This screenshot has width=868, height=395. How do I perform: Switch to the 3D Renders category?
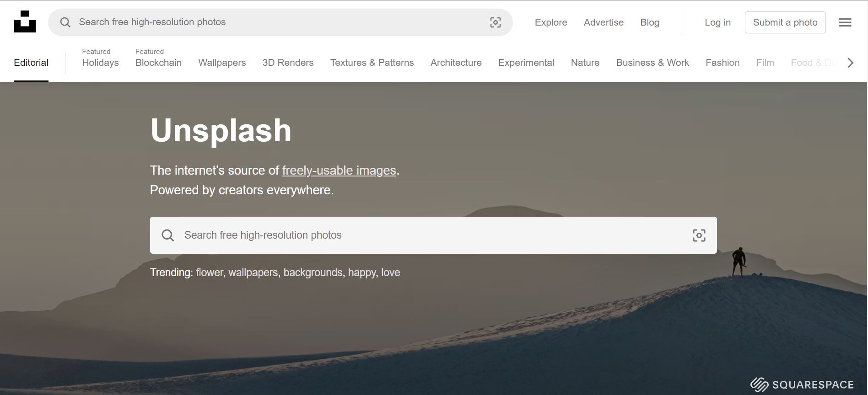coord(288,63)
